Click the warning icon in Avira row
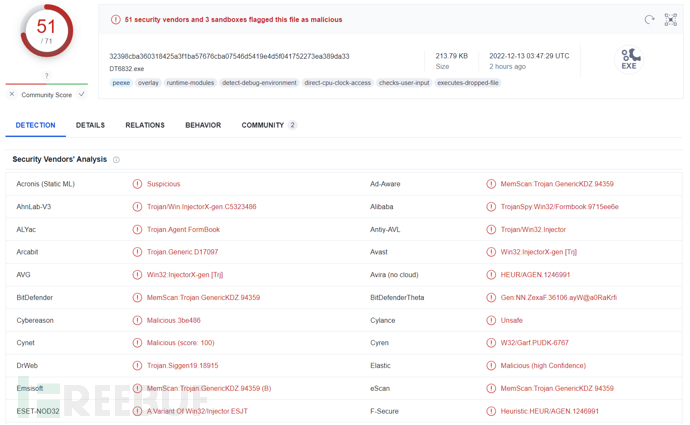The width and height of the screenshot is (690, 425). (x=491, y=275)
